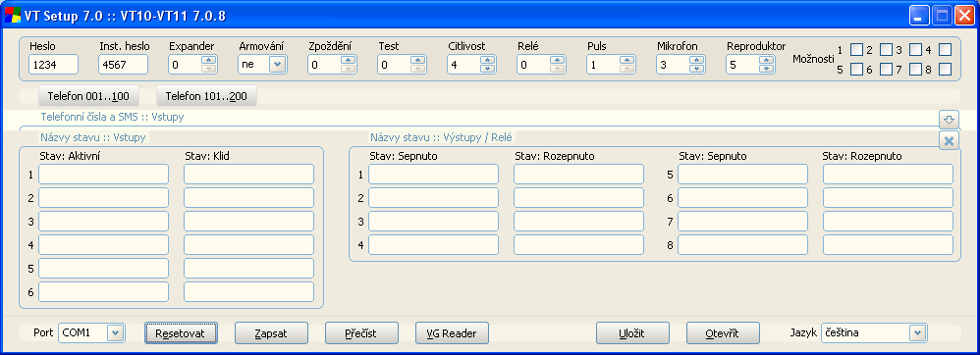Close the Názvy stavu panel with the X button
This screenshot has width=980, height=355.
pos(949,141)
